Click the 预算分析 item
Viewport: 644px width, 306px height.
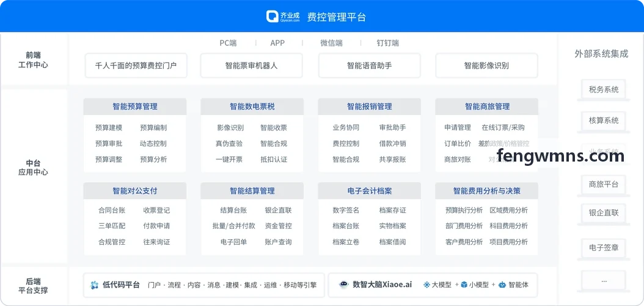tap(153, 159)
